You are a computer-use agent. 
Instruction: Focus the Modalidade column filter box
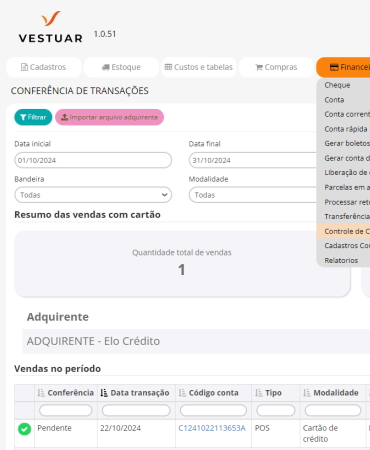[x=333, y=410]
